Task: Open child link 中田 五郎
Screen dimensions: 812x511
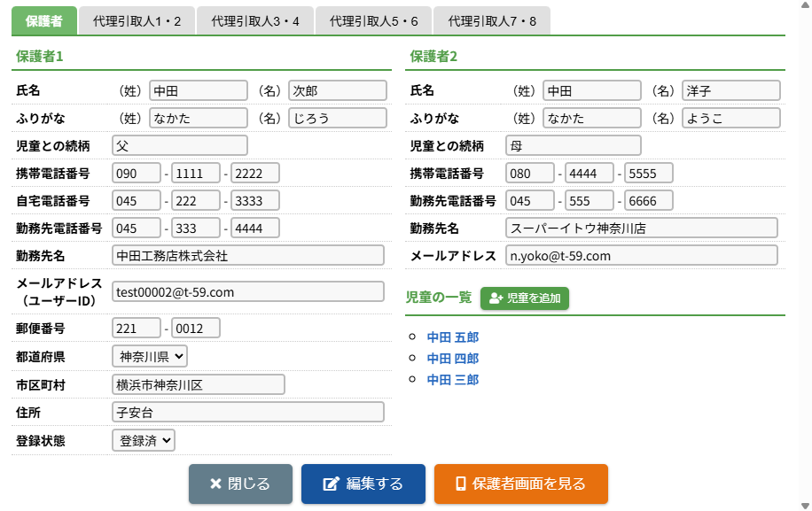Action: point(452,337)
